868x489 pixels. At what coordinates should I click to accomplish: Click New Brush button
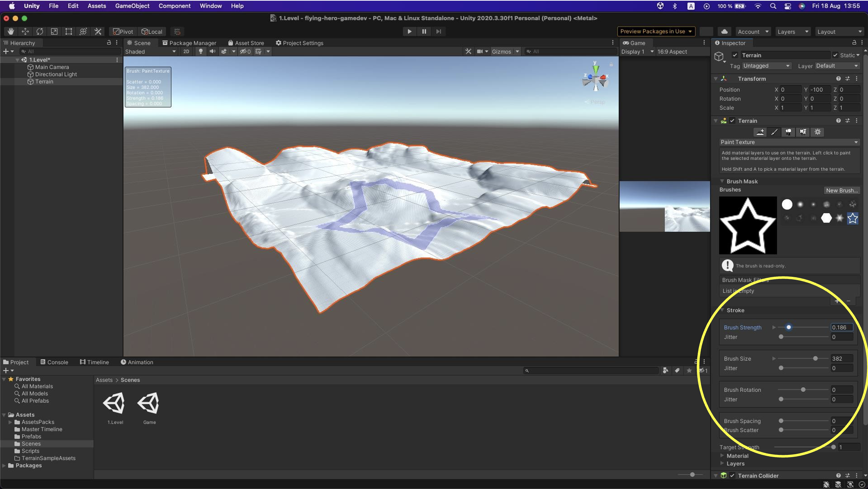842,190
